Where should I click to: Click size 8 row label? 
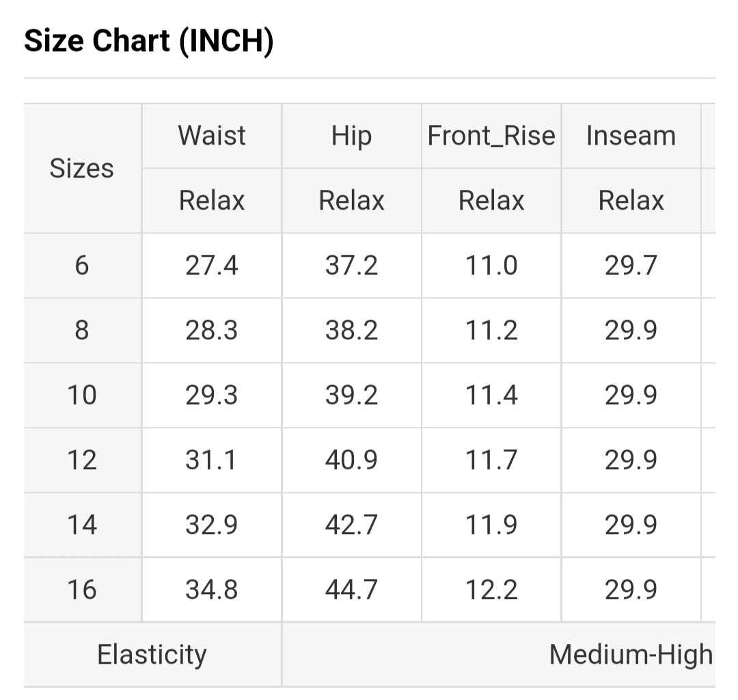[82, 330]
